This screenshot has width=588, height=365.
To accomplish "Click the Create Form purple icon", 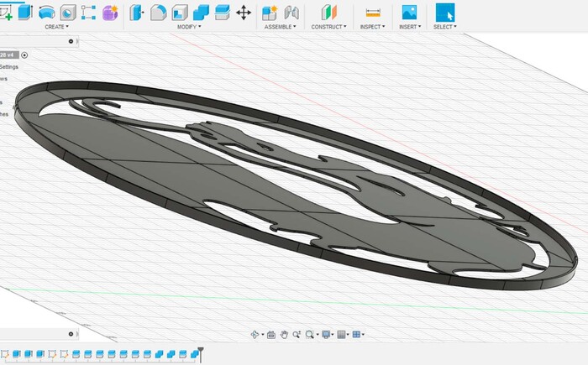I will click(110, 13).
